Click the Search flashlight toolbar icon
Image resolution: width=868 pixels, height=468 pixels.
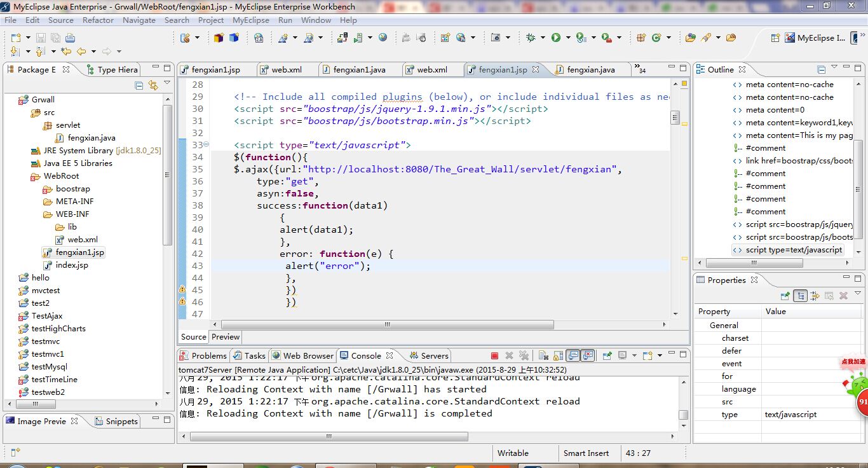tap(705, 38)
